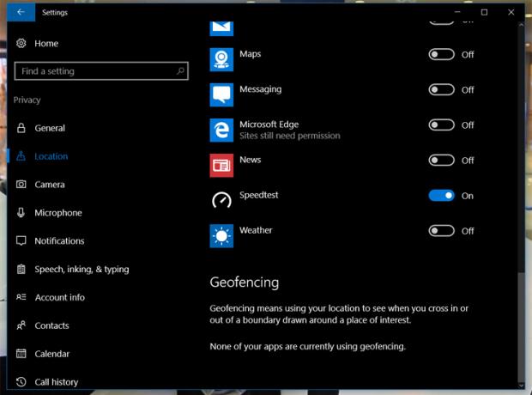Toggle Weather location access on

[441, 231]
